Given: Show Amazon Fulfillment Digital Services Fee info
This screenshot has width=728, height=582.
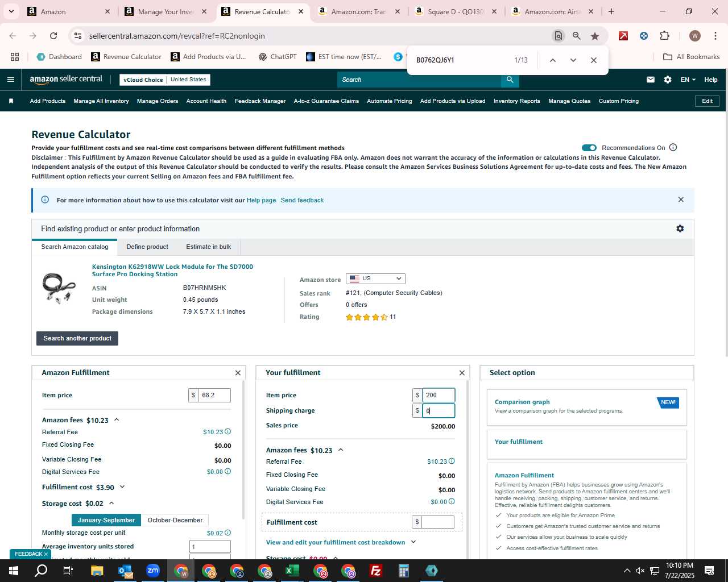Looking at the screenshot, I should pyautogui.click(x=228, y=472).
